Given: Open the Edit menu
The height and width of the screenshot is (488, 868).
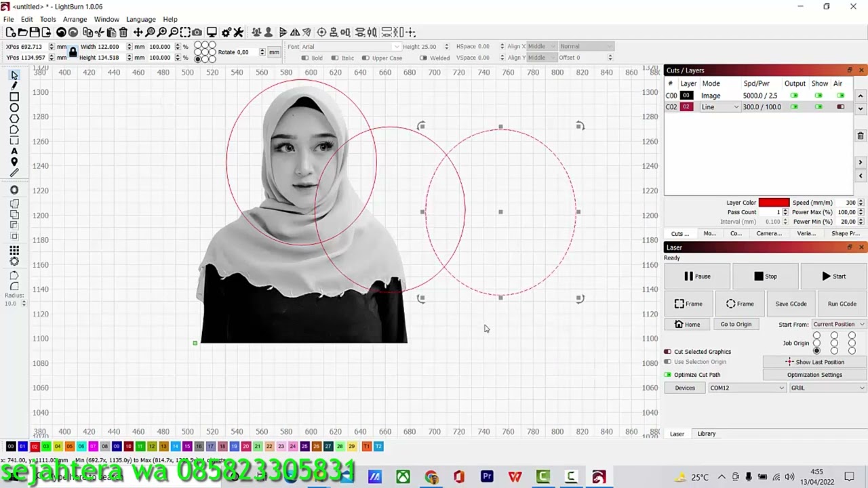Looking at the screenshot, I should pyautogui.click(x=27, y=20).
